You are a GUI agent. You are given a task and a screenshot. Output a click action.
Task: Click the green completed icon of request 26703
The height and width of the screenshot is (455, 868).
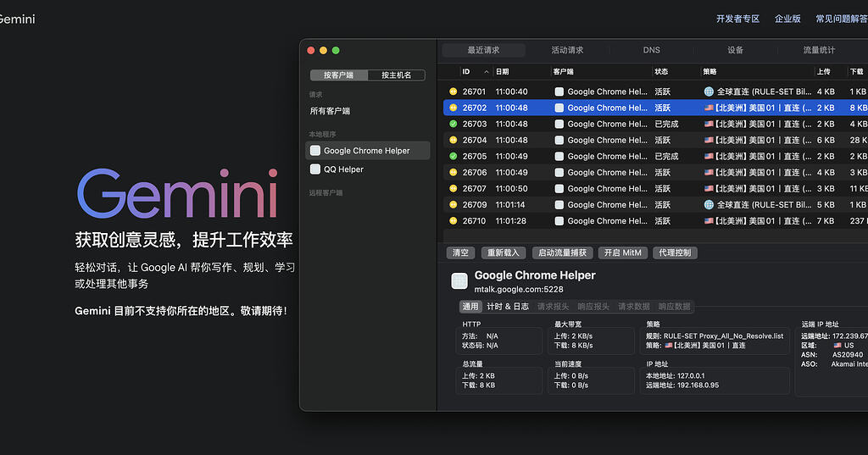tap(453, 124)
